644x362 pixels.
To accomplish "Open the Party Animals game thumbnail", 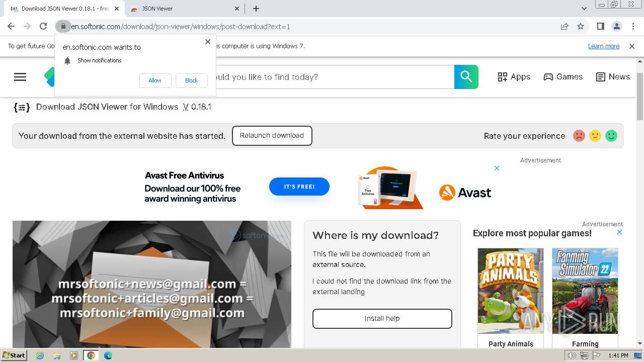I will coord(511,291).
